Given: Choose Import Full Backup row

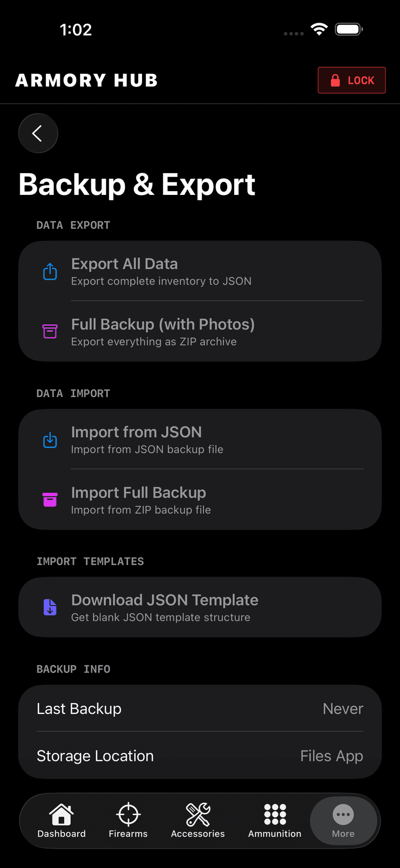Looking at the screenshot, I should (200, 500).
